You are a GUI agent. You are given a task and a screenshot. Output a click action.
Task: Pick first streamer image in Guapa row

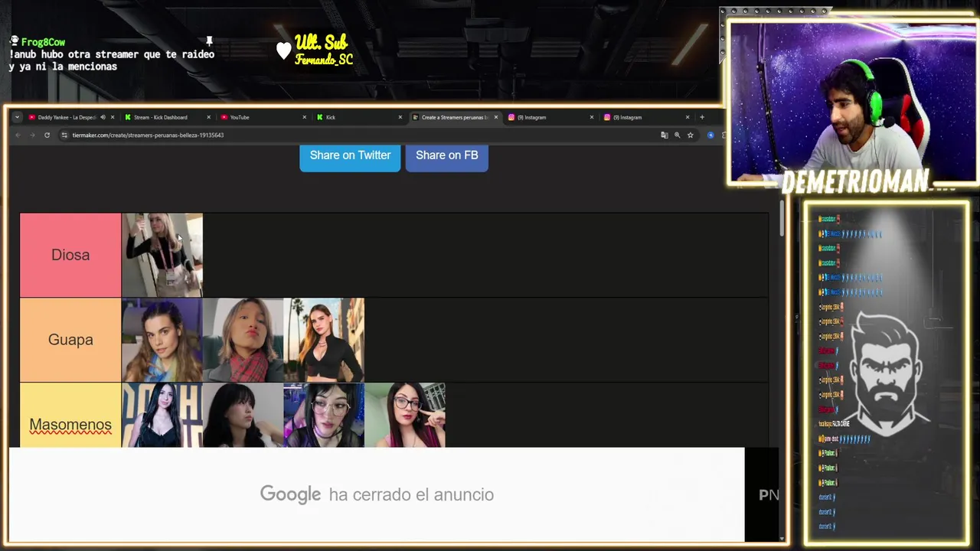[x=162, y=340]
